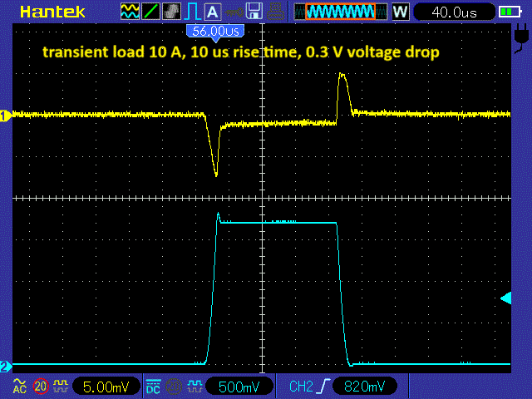
Task: Click the 'W' window mode icon
Action: [401, 12]
